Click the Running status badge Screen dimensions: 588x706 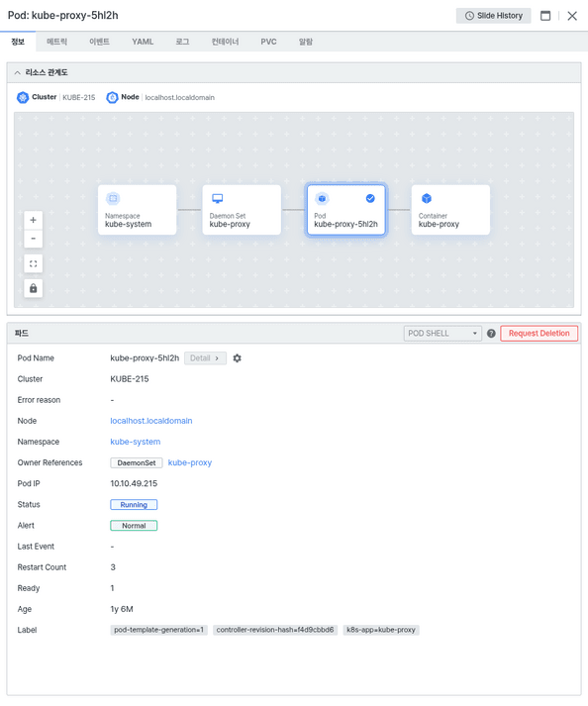click(134, 505)
